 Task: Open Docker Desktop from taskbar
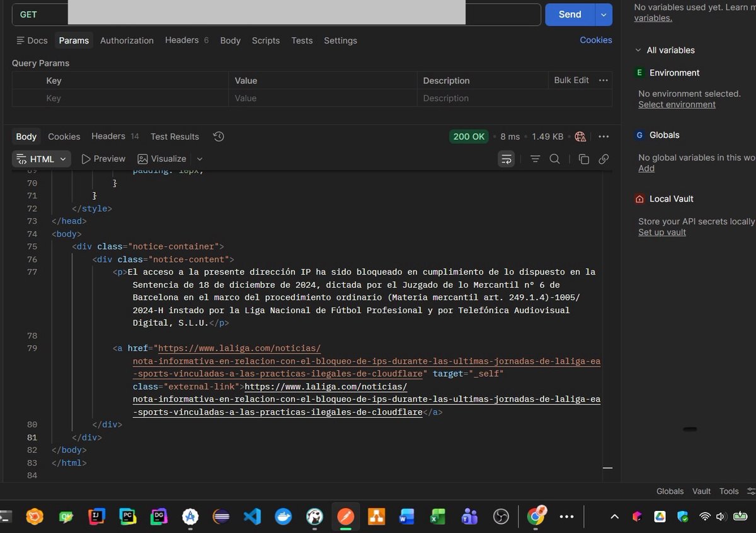tap(283, 517)
